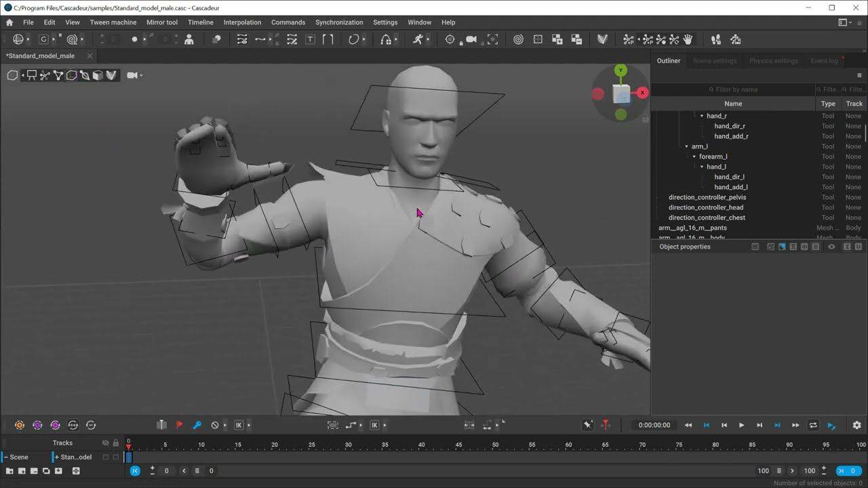Click the Filter by name search field
Screen dimensions: 868x488
[733, 89]
